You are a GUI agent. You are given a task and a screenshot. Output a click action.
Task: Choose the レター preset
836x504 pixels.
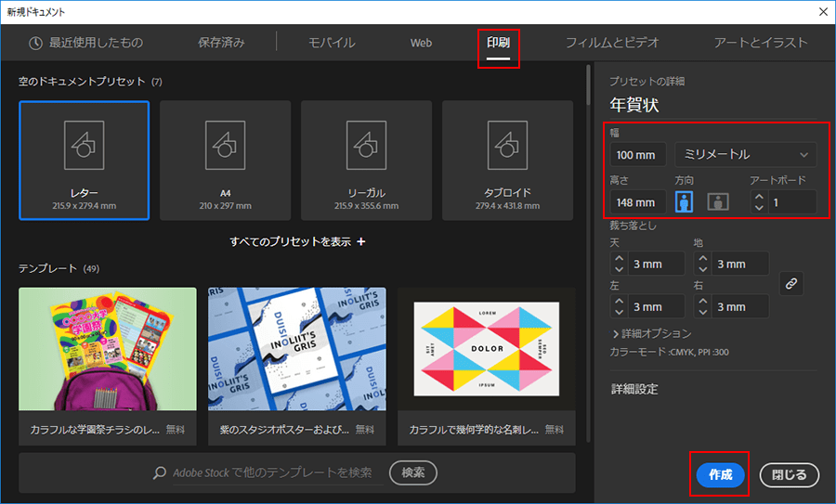tap(85, 161)
